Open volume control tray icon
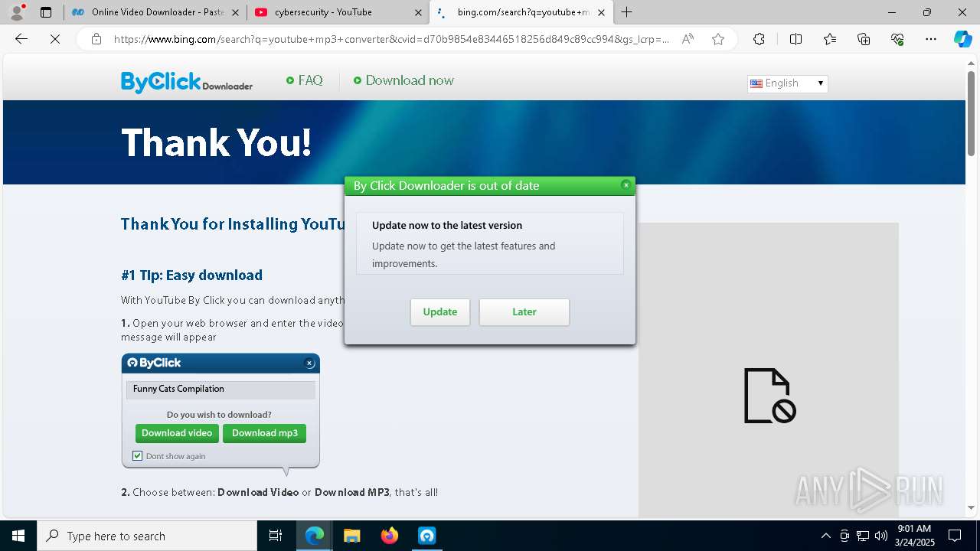Viewport: 980px width, 551px height. tap(881, 536)
